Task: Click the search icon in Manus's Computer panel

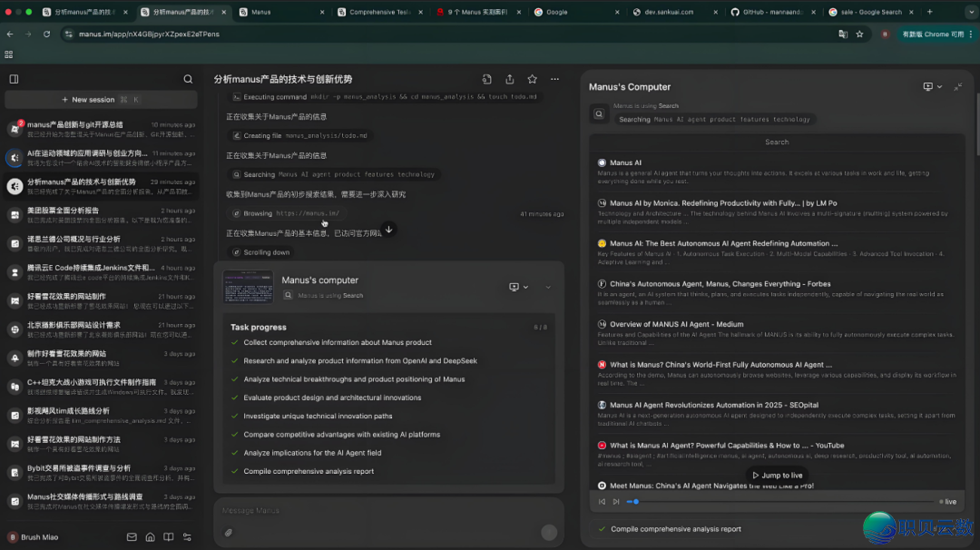Action: (599, 113)
